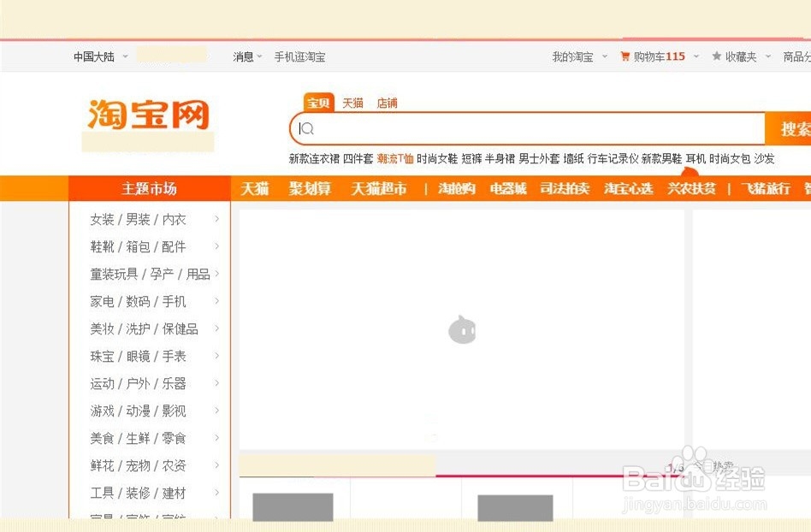The width and height of the screenshot is (811, 532).
Task: Select the 宝贝 search tab
Action: (318, 103)
